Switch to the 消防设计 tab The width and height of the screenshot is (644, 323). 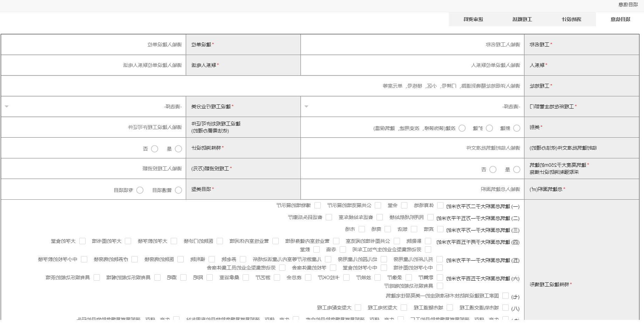point(571,19)
